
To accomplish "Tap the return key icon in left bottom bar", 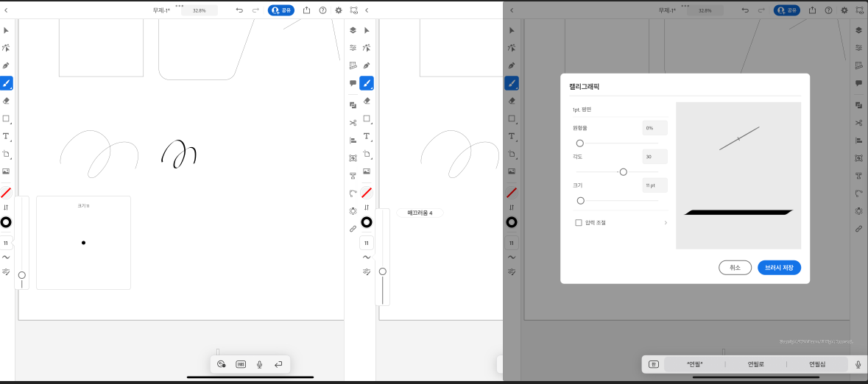I will 278,364.
